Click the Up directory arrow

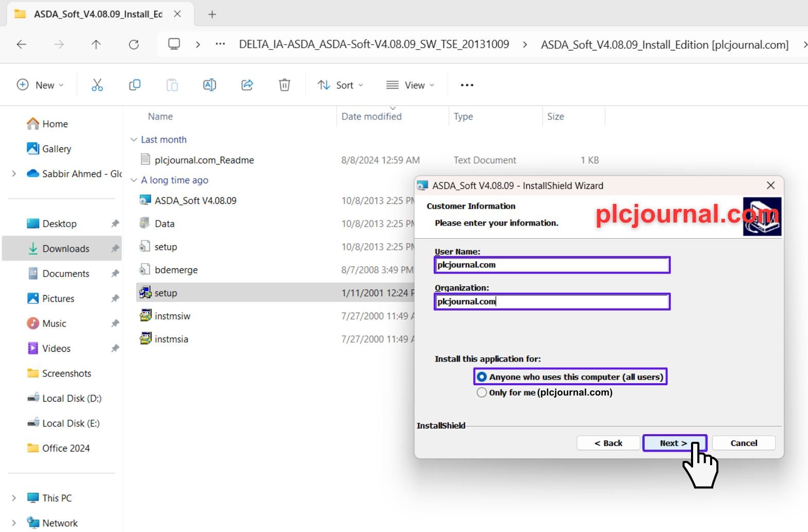click(x=96, y=44)
